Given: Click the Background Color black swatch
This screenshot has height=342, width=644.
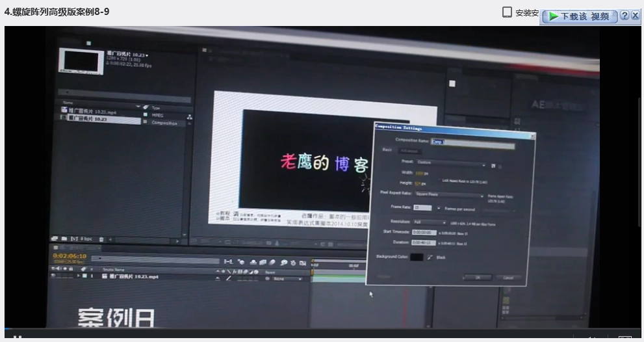Looking at the screenshot, I should (417, 257).
